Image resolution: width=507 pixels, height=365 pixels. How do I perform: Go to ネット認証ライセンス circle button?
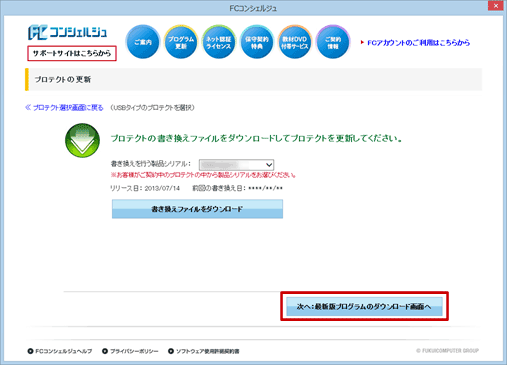point(219,42)
